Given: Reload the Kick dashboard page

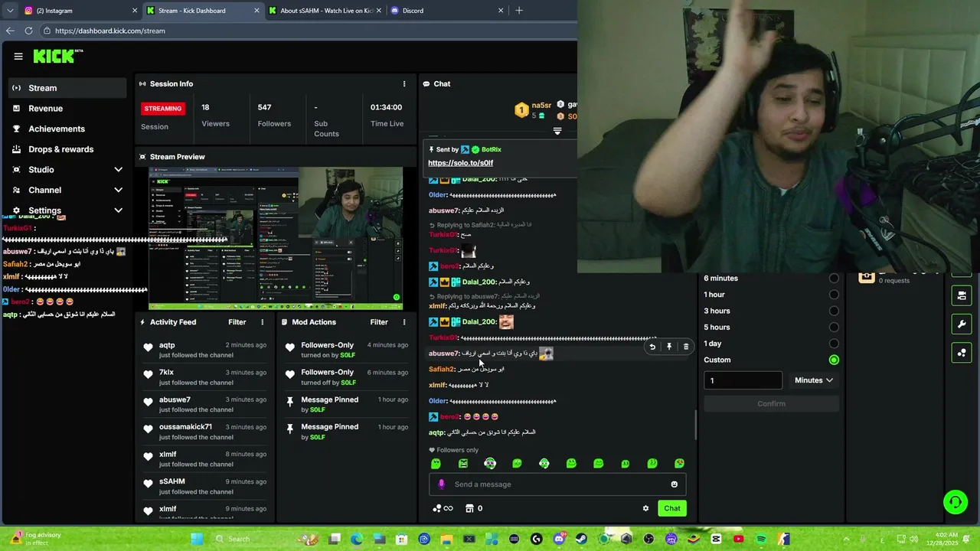Looking at the screenshot, I should pyautogui.click(x=28, y=31).
